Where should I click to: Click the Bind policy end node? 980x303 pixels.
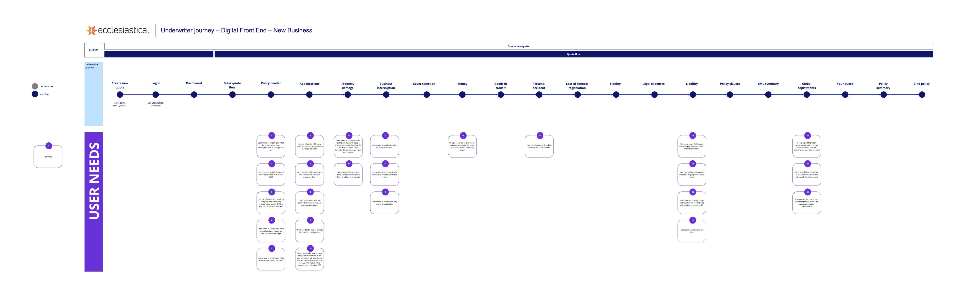pyautogui.click(x=922, y=95)
